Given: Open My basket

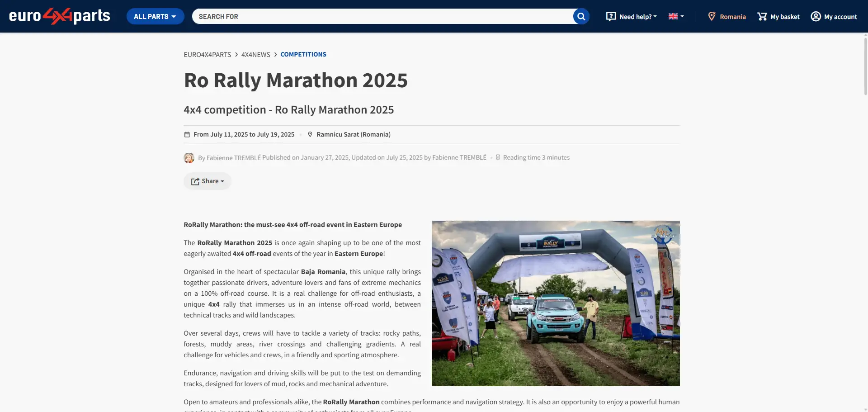Looking at the screenshot, I should [778, 17].
